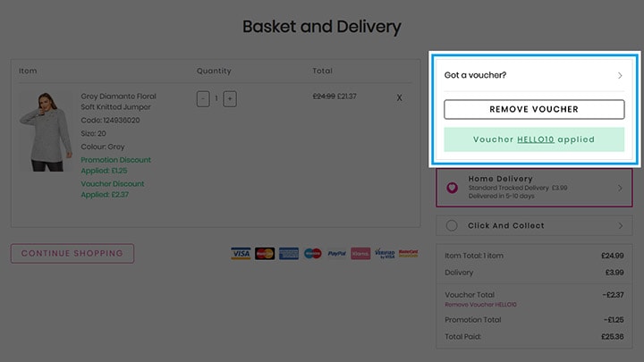The height and width of the screenshot is (362, 644).
Task: Open Home Delivery options chevron
Action: coord(620,188)
